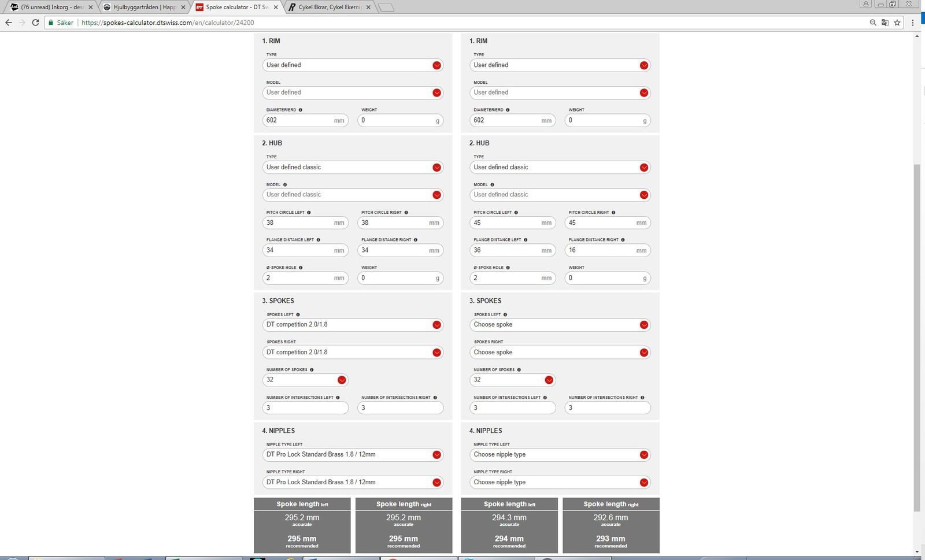Image resolution: width=925 pixels, height=560 pixels.
Task: View the Intersections Right info icon, right calculator
Action: pyautogui.click(x=642, y=398)
